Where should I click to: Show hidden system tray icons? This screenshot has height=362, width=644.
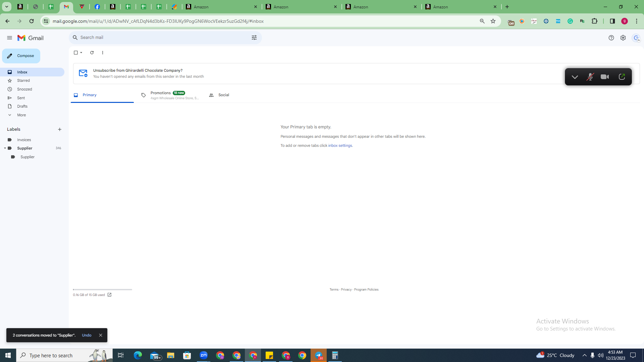click(x=585, y=355)
